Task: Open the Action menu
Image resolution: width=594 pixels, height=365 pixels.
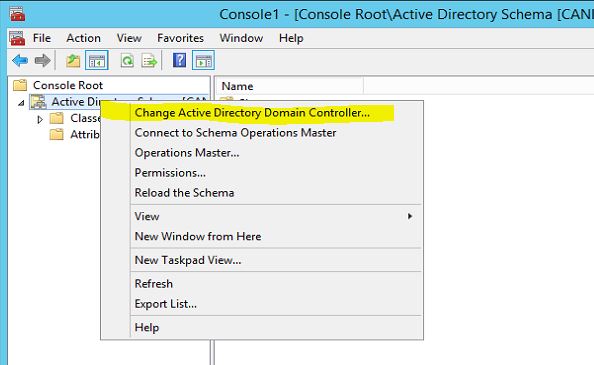Action: pos(83,38)
